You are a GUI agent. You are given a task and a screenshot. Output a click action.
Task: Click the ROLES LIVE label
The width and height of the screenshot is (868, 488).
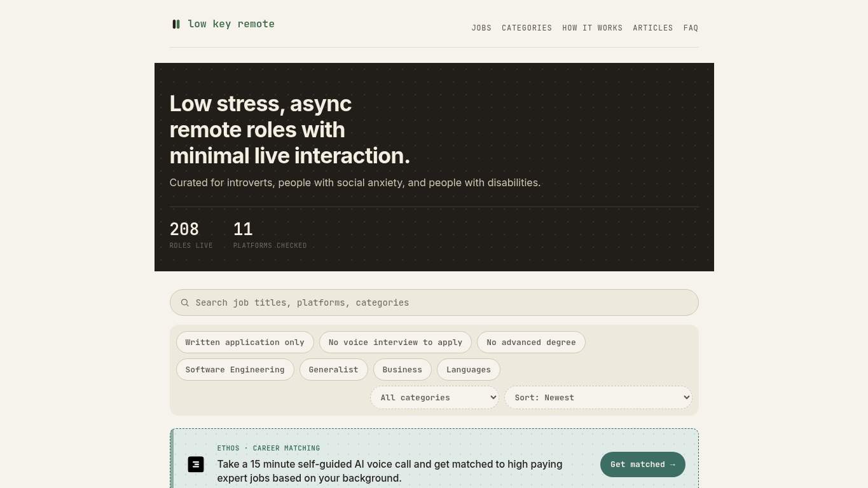[x=191, y=245]
